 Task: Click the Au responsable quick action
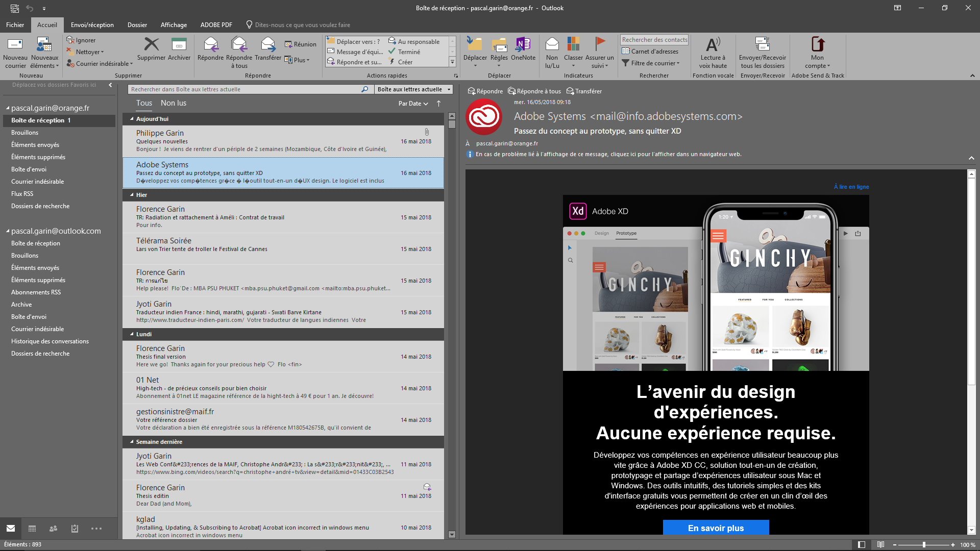tap(414, 41)
